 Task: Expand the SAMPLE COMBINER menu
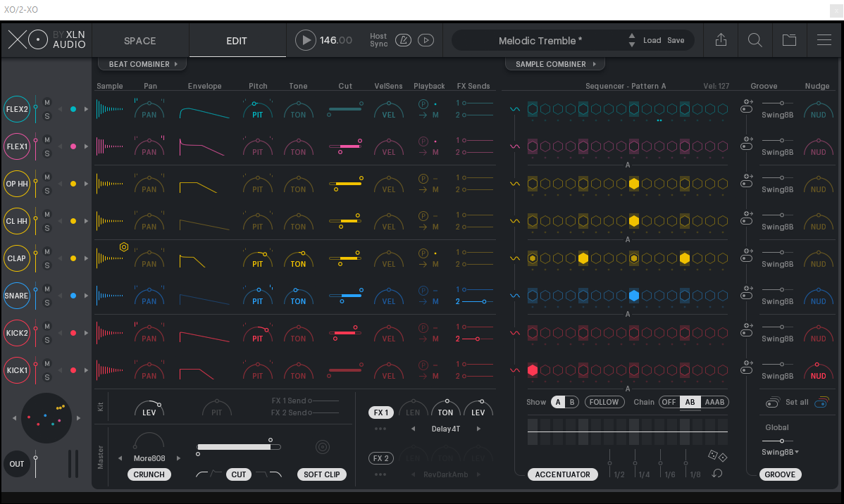click(x=555, y=64)
